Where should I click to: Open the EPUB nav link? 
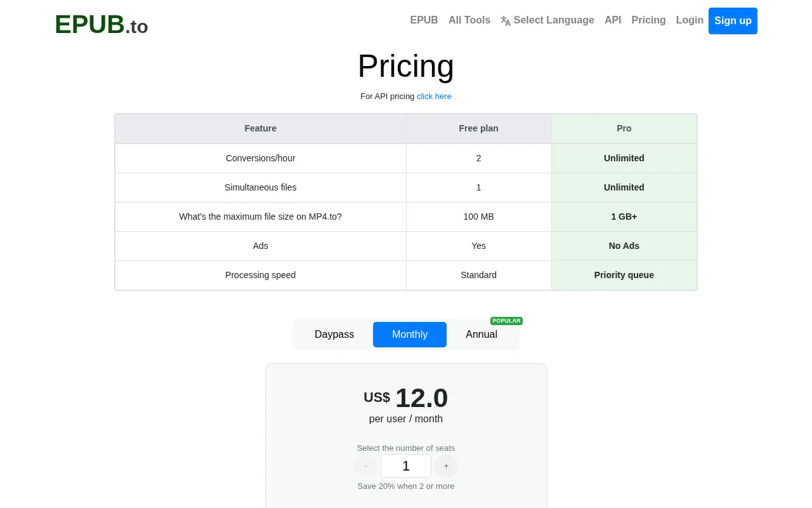pyautogui.click(x=424, y=20)
